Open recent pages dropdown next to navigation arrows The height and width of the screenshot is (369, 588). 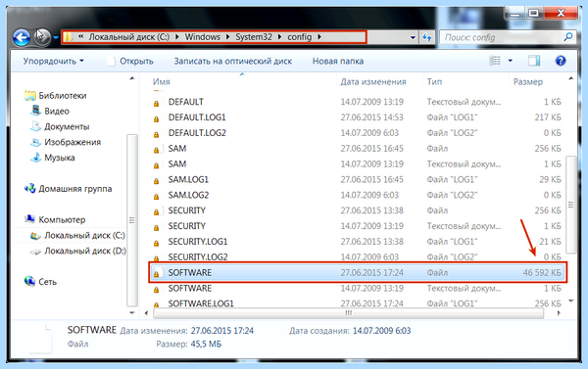click(x=56, y=37)
